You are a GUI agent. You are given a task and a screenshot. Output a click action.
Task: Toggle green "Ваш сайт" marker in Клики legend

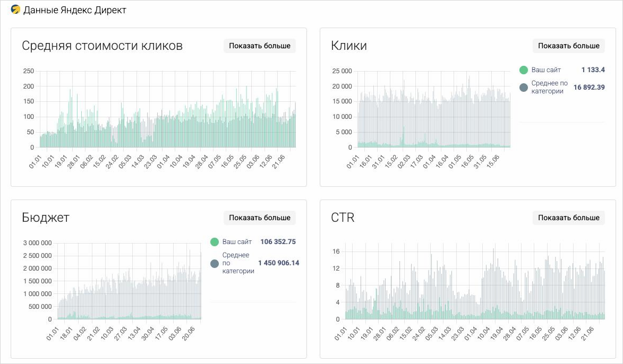[x=524, y=70]
